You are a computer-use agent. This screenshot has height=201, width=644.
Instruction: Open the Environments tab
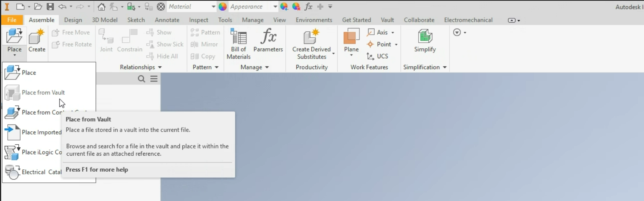314,20
